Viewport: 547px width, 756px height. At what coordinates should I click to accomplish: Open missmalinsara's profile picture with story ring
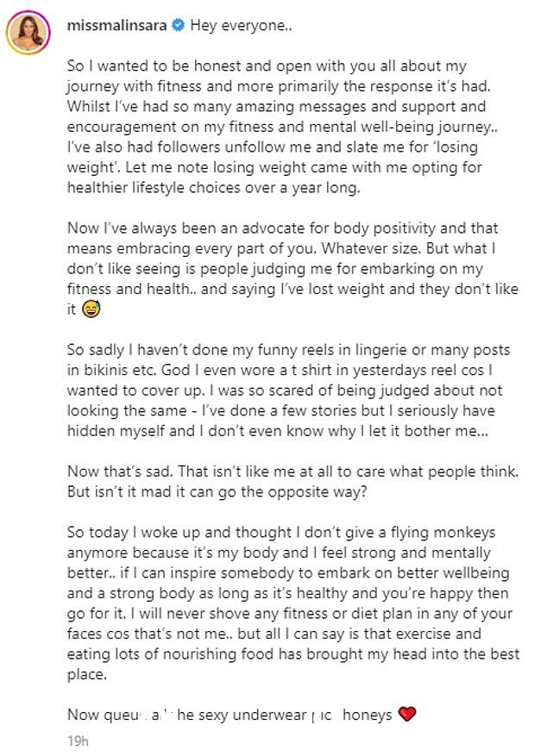(x=28, y=32)
